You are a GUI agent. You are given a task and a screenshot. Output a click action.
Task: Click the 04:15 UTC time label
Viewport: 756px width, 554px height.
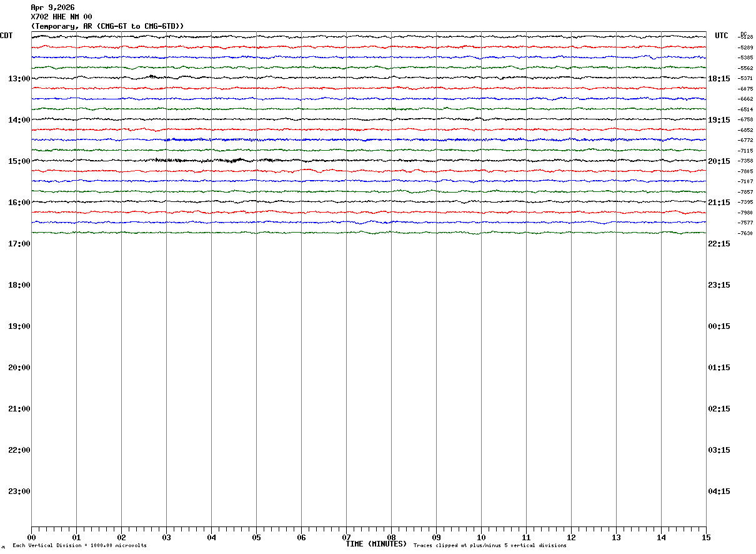tap(719, 491)
